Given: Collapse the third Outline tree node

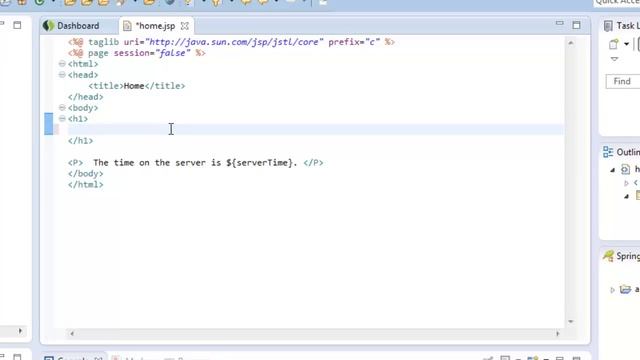Looking at the screenshot, I should click(626, 196).
